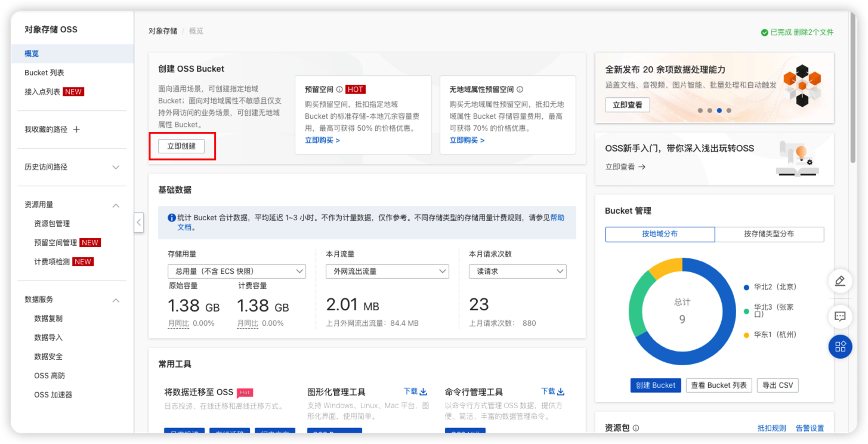Click 立即查看 button in banner
The height and width of the screenshot is (444, 868).
628,105
